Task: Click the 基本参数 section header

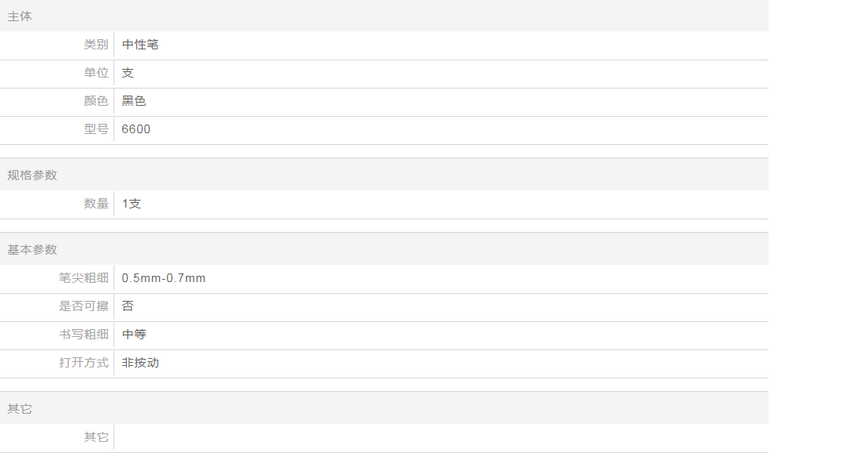Action: point(32,250)
